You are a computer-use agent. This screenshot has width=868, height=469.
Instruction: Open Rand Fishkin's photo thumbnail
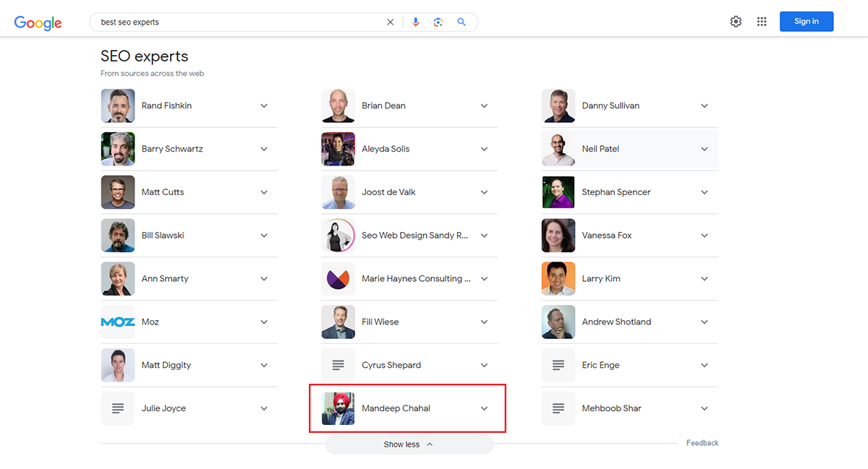coord(118,106)
